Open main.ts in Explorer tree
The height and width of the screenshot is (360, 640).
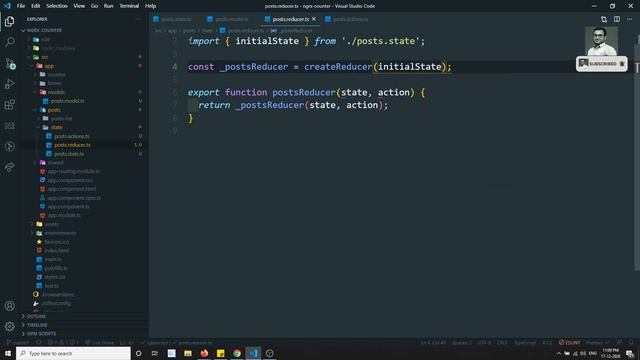(x=53, y=259)
